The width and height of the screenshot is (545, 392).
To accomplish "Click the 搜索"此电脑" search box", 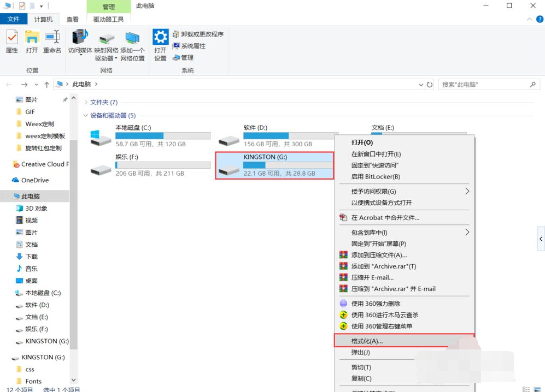I will [x=483, y=85].
